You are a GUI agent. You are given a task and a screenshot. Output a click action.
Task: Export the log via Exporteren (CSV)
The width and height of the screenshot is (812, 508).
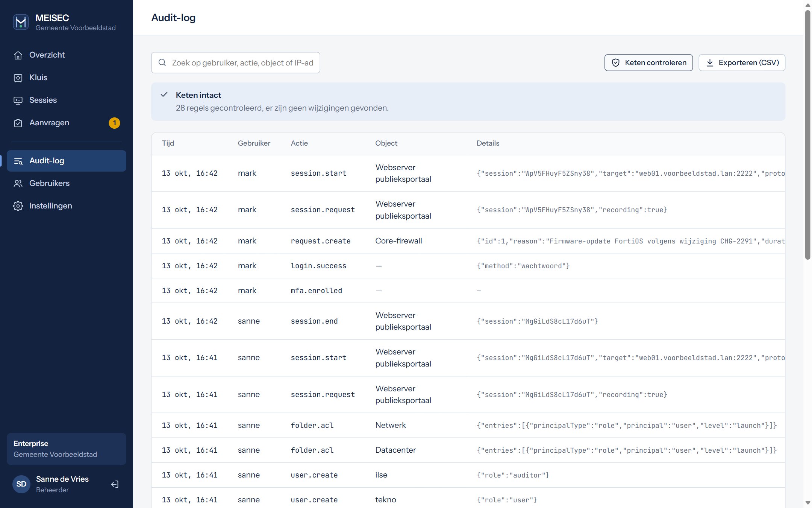pyautogui.click(x=742, y=62)
